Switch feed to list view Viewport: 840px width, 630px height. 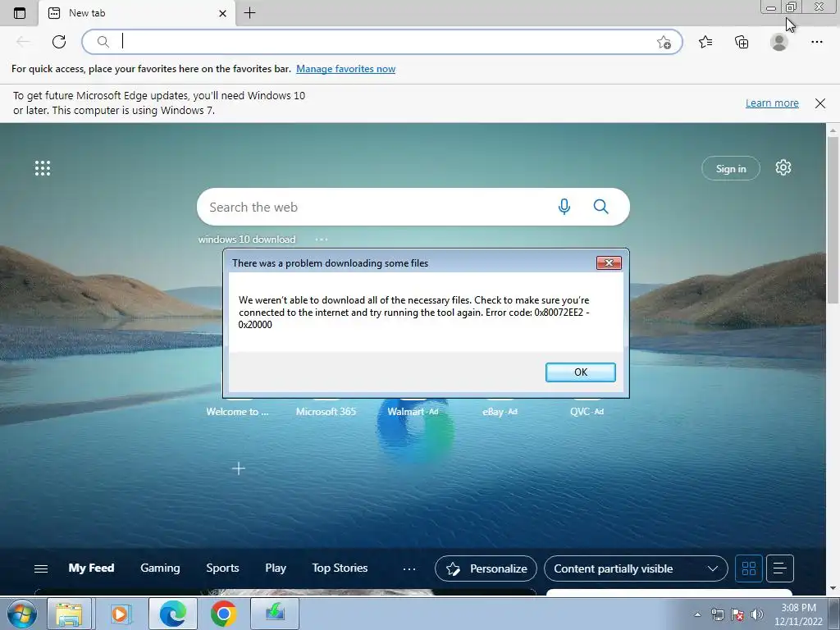780,568
